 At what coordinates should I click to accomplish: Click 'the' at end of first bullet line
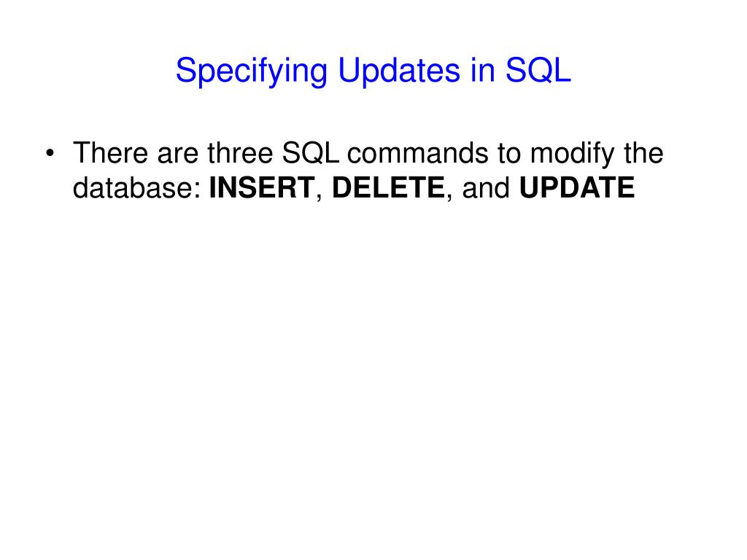643,153
